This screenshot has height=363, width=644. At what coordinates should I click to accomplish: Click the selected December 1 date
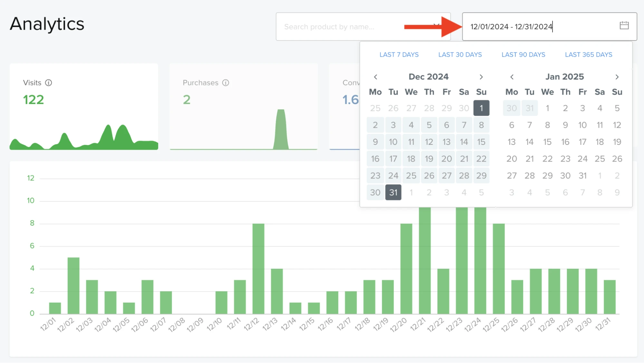[481, 108]
